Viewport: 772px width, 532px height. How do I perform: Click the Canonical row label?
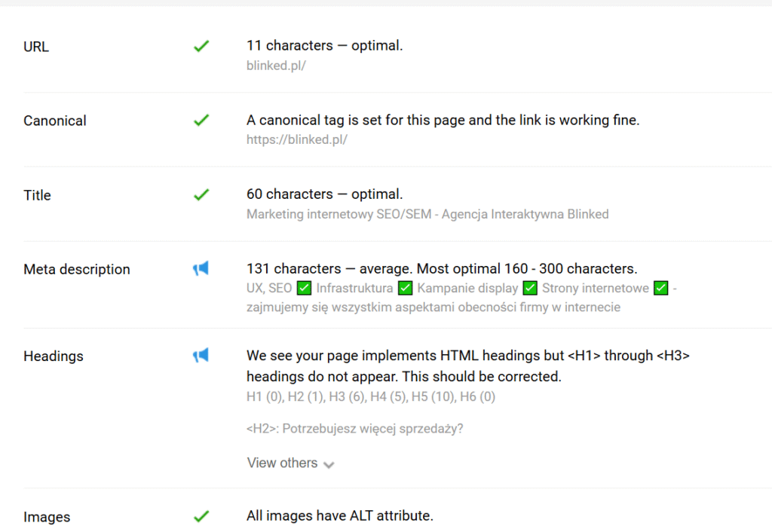coord(55,121)
